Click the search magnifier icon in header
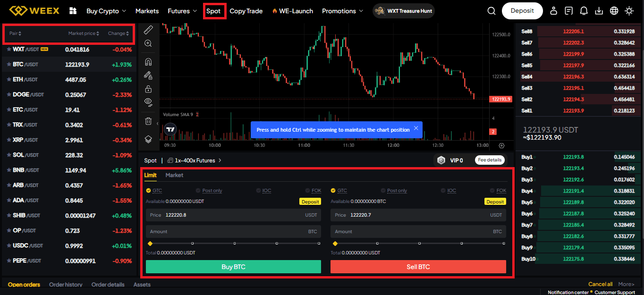The image size is (644, 295). click(x=491, y=11)
